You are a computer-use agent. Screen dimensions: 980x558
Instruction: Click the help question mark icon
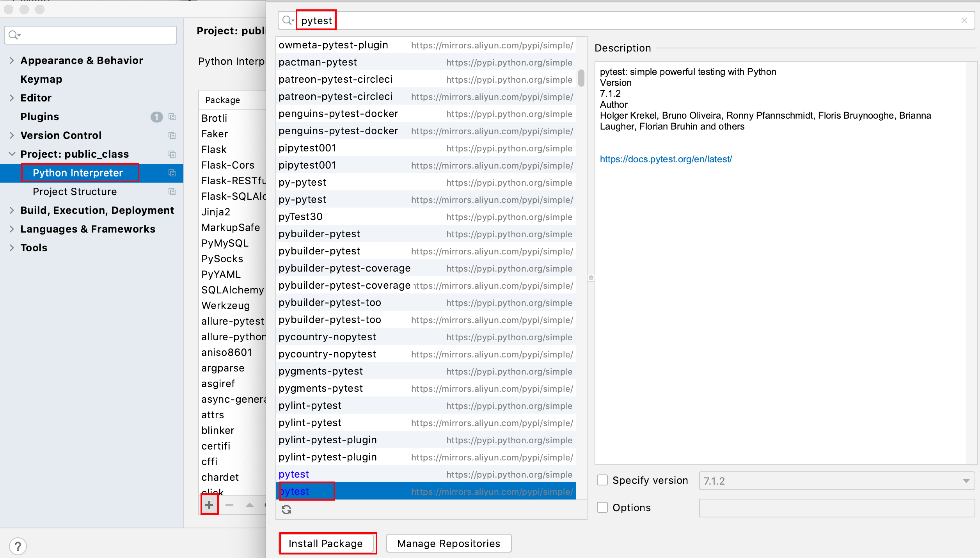[18, 546]
